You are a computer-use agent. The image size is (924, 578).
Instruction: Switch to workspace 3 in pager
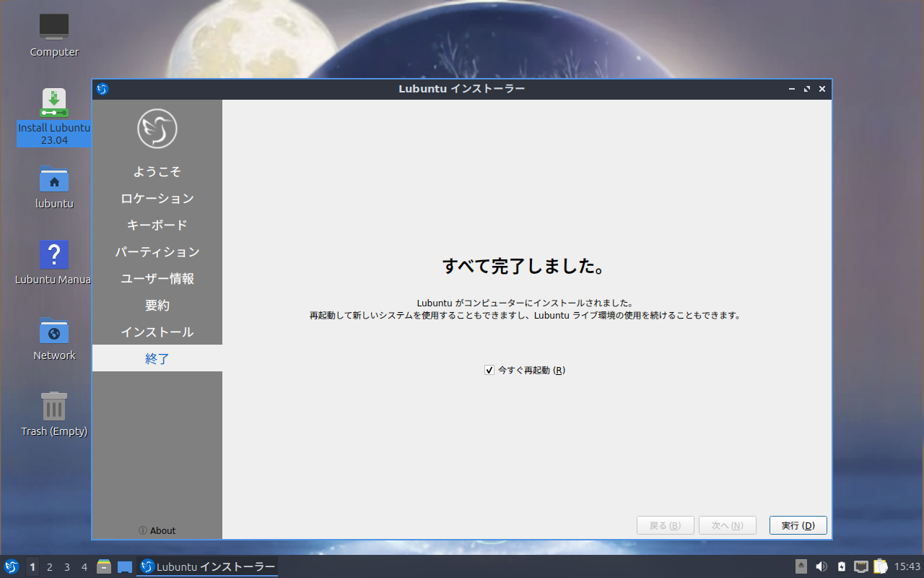click(67, 566)
